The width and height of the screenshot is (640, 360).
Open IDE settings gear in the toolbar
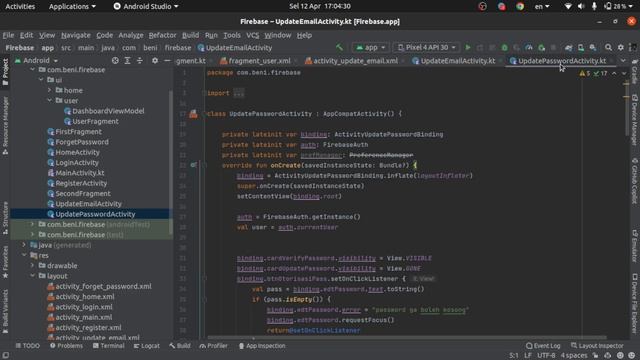point(621,48)
